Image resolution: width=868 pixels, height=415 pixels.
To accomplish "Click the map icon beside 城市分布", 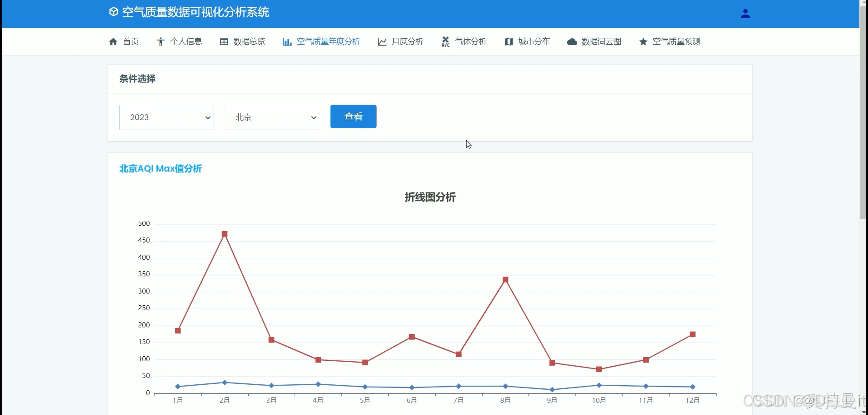I will tap(509, 42).
